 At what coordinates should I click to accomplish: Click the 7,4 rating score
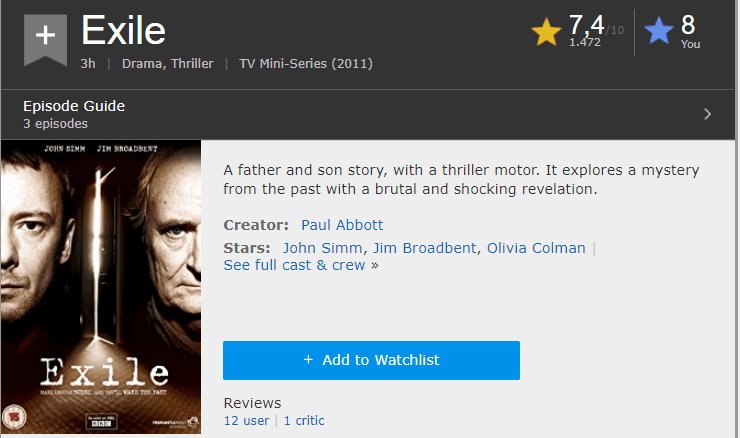tap(586, 24)
